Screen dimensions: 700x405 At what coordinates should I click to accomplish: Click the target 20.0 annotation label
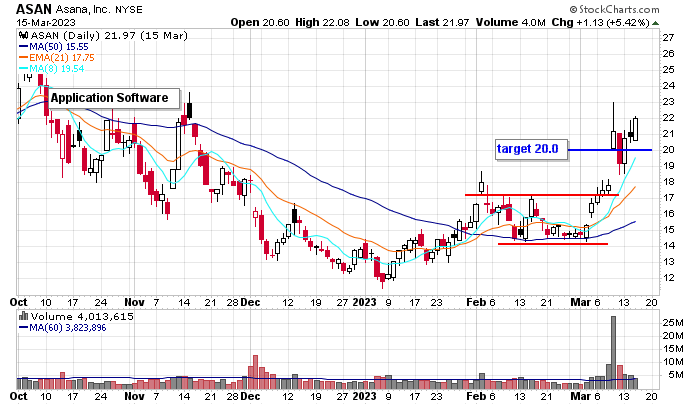coord(531,149)
